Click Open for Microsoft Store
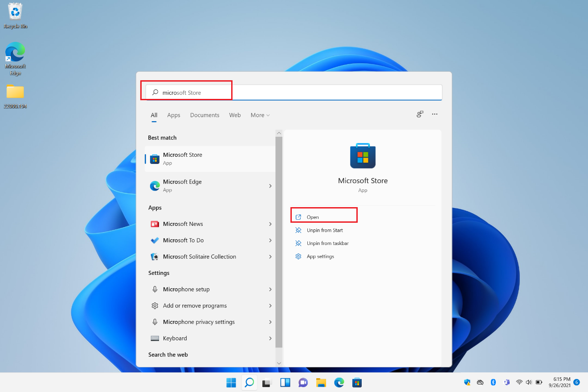 pos(313,217)
